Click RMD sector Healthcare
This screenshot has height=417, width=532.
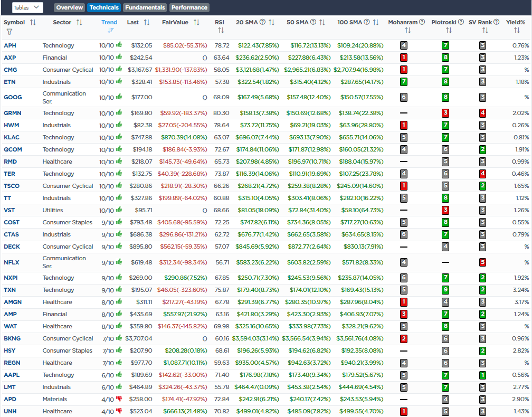coord(57,162)
